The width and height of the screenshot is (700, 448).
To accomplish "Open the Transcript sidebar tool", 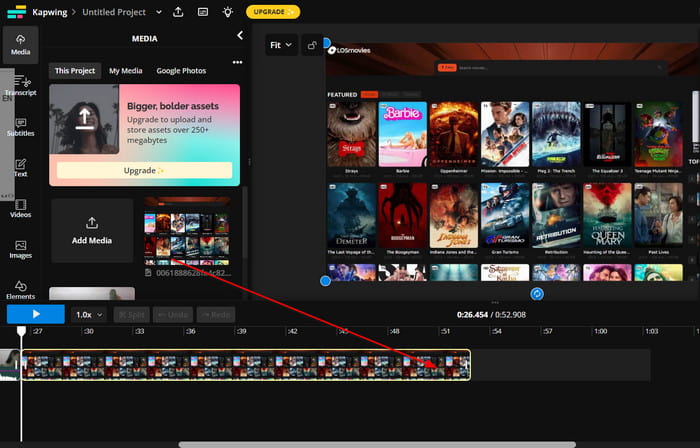I will point(21,85).
